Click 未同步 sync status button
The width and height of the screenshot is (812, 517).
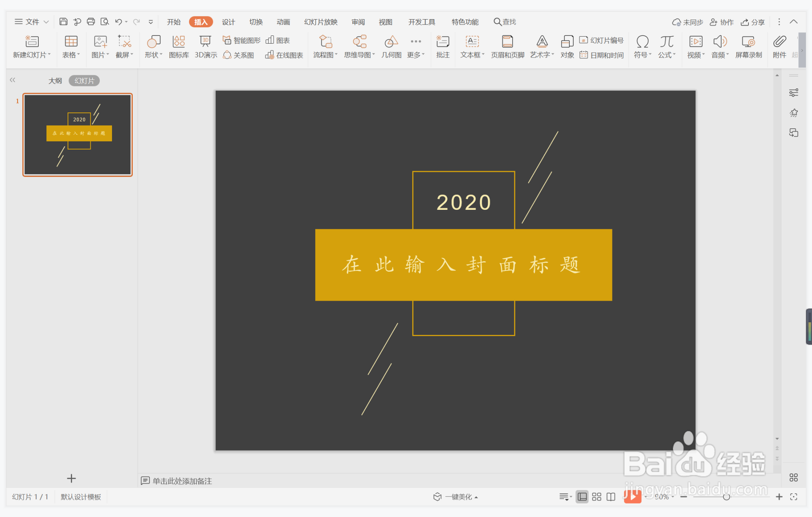point(687,22)
